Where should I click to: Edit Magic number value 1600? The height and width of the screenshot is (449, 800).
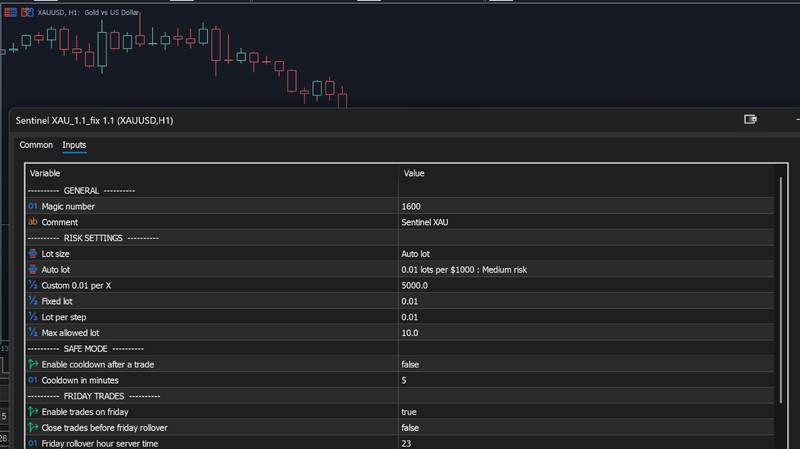pyautogui.click(x=586, y=206)
